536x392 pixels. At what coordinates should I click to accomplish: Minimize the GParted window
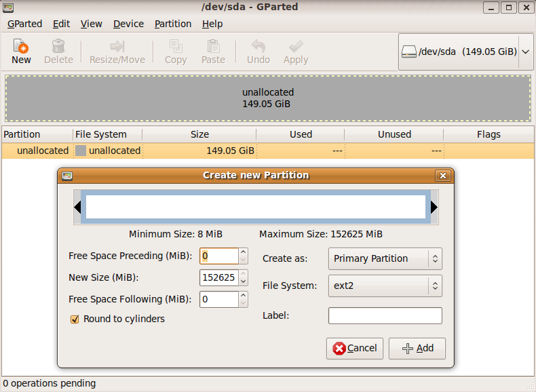click(491, 7)
